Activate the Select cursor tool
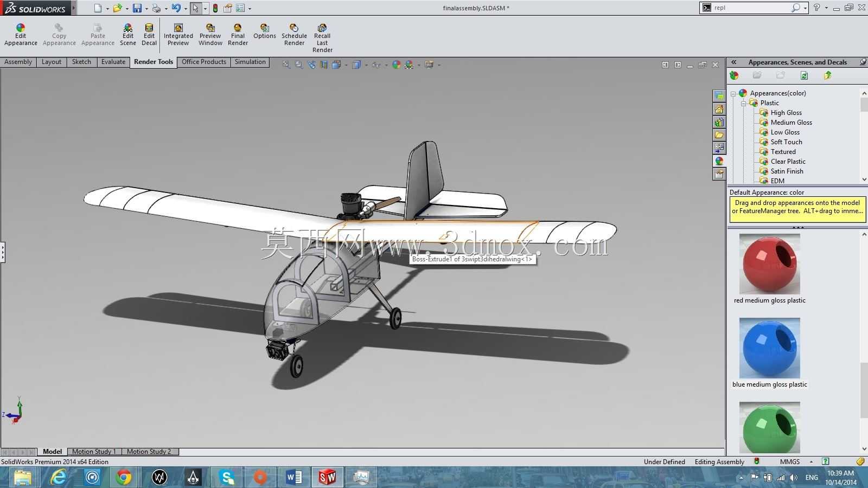 pos(195,8)
